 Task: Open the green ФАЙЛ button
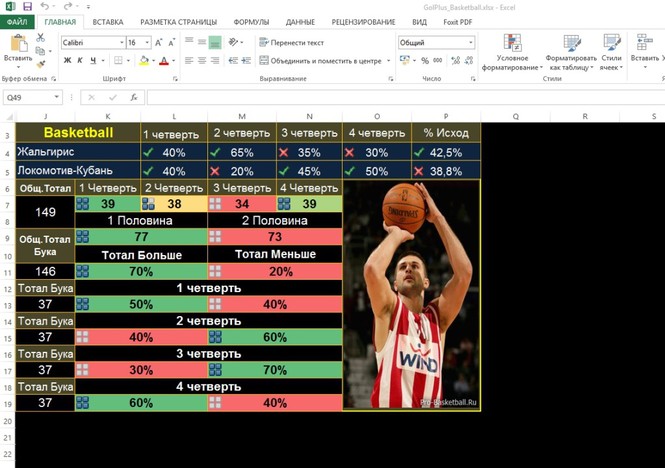pos(17,22)
